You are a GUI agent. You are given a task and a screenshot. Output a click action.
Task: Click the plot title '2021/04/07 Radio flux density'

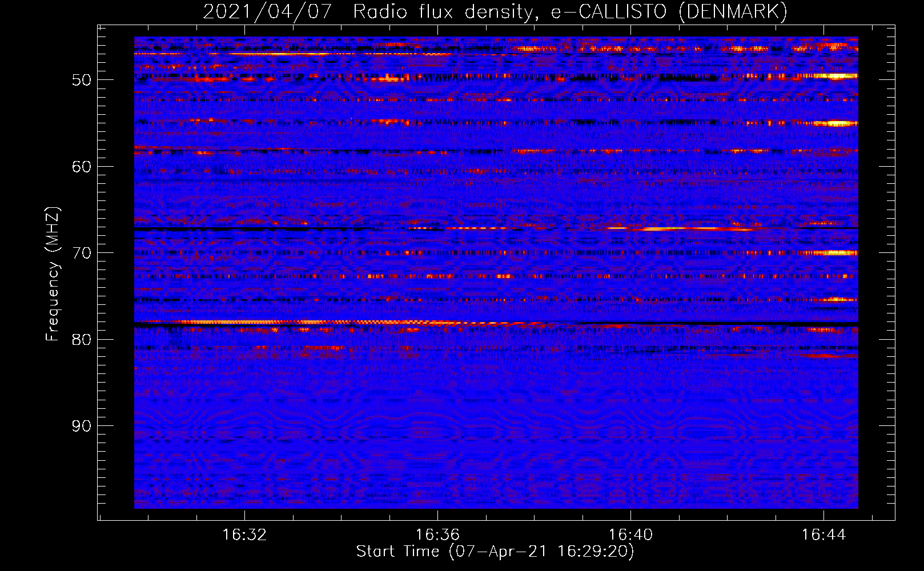pyautogui.click(x=495, y=11)
